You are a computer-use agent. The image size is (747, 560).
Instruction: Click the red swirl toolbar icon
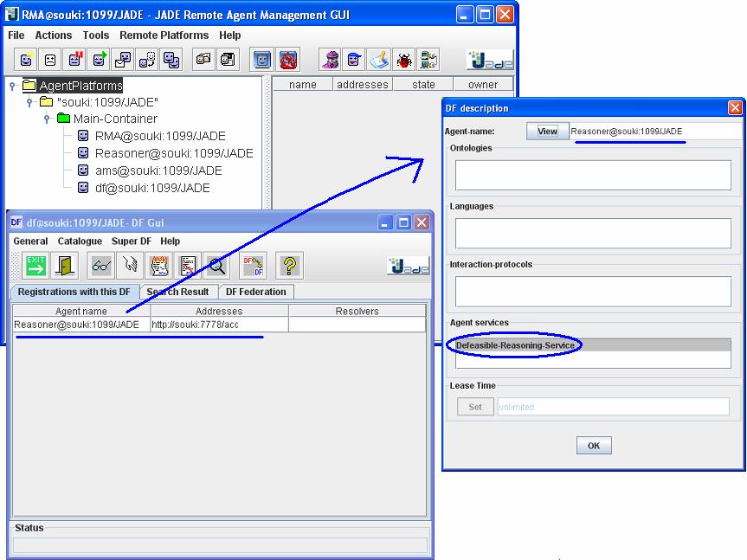[x=287, y=60]
